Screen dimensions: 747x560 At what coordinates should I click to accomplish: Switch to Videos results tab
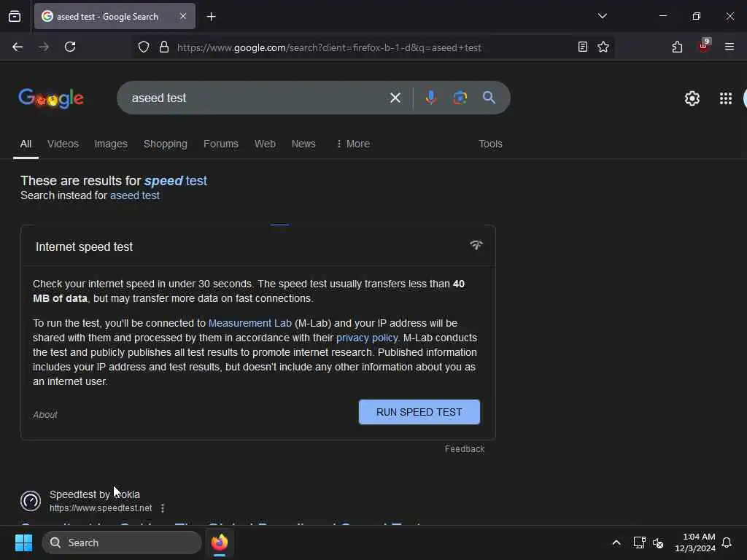(x=63, y=144)
